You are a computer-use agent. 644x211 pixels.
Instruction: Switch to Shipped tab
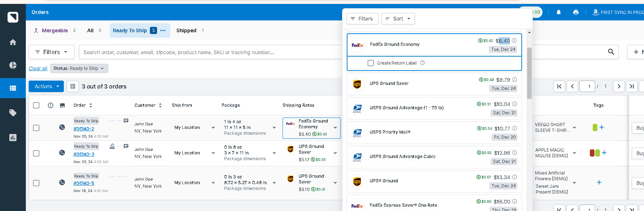[x=190, y=30]
